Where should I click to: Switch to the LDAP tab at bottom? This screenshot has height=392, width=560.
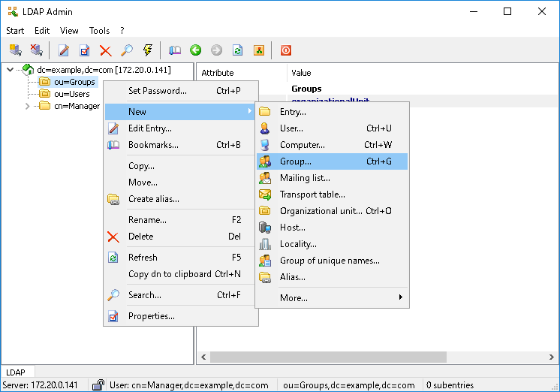[x=16, y=372]
